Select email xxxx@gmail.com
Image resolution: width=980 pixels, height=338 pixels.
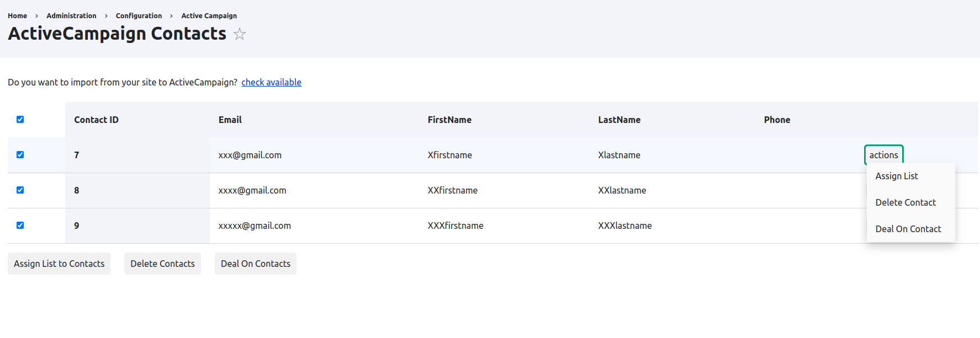point(252,190)
